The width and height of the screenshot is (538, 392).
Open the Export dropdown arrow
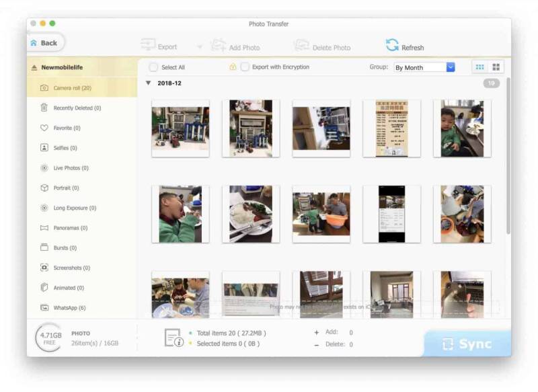coord(199,46)
